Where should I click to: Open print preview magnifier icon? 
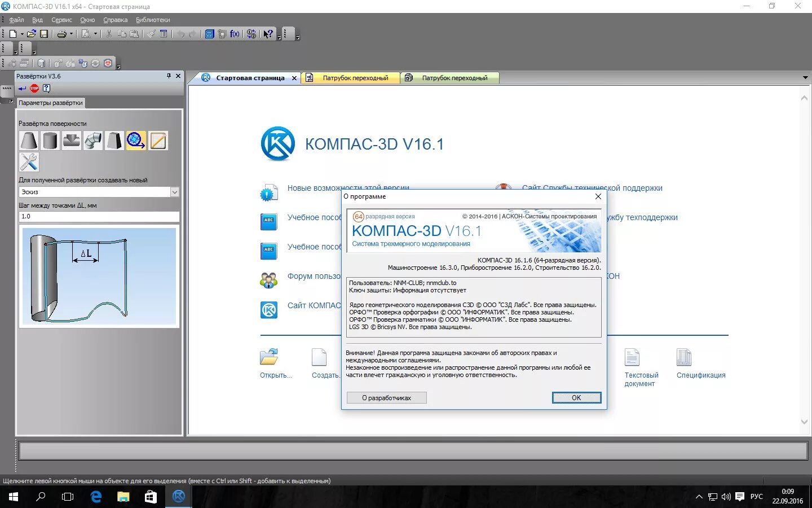(x=86, y=34)
